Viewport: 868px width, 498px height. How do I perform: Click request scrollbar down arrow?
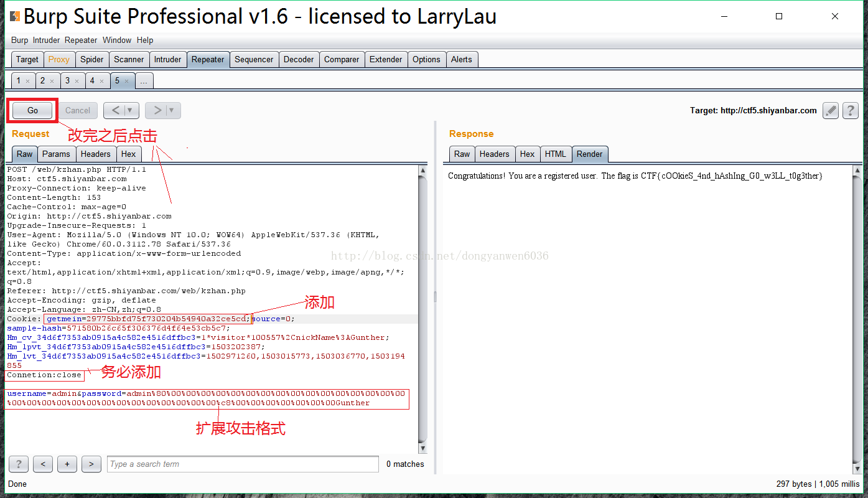[x=423, y=448]
